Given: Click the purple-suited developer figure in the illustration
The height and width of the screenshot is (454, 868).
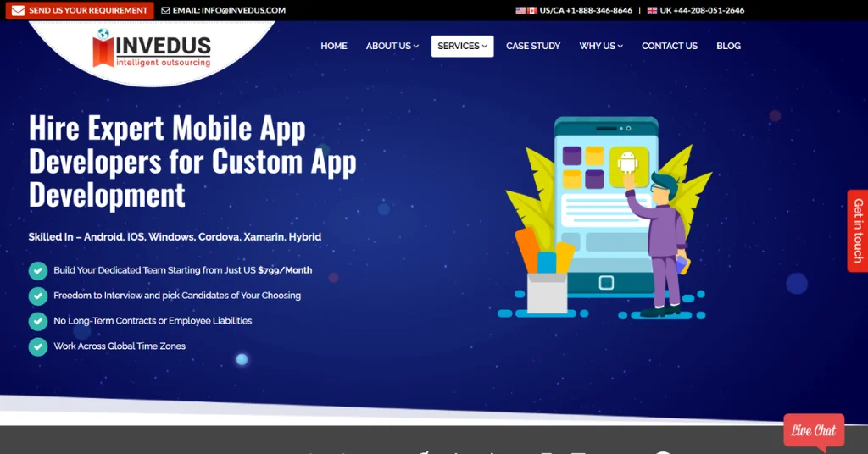Looking at the screenshot, I should pyautogui.click(x=664, y=246).
